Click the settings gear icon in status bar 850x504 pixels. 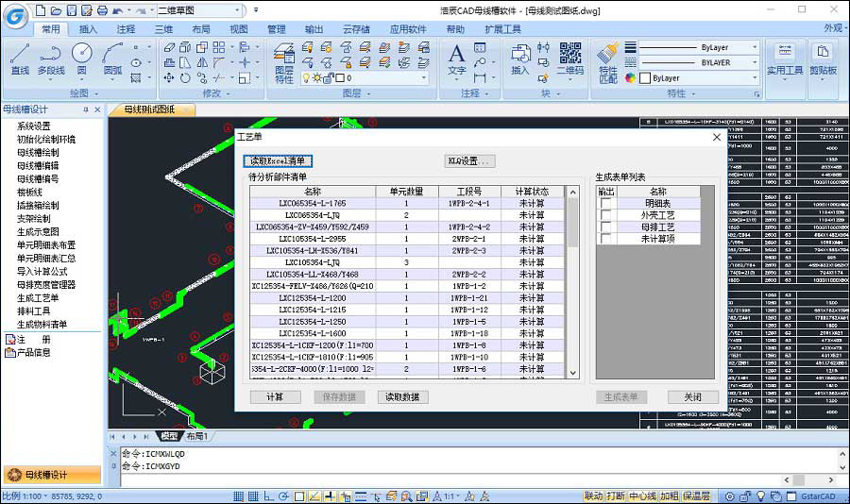click(730, 496)
